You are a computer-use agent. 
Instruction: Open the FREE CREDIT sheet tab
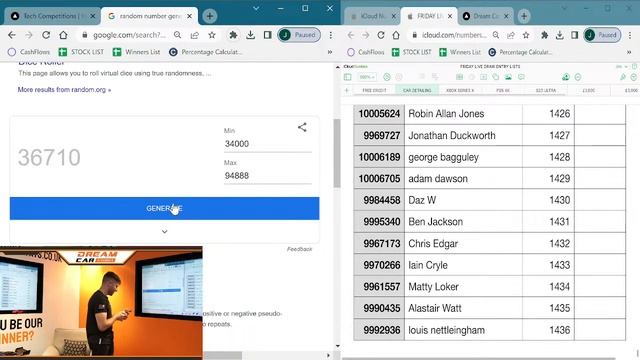click(x=374, y=90)
